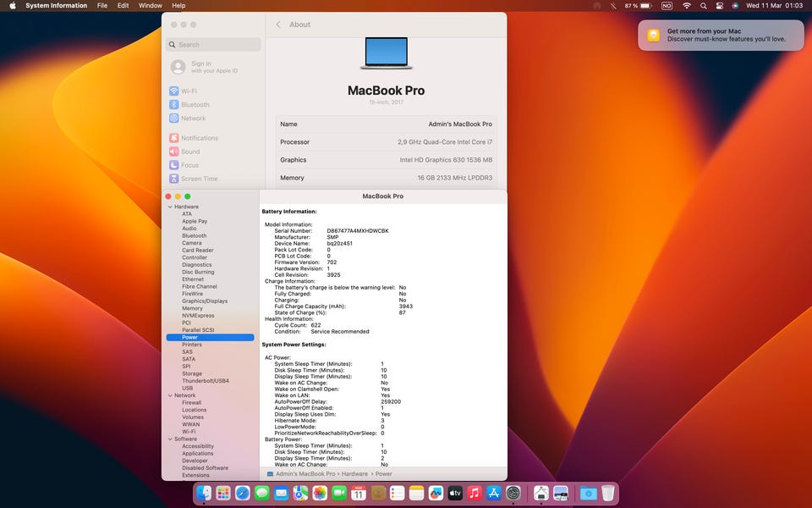Viewport: 812px width, 508px height.
Task: Click the Search field in System Settings
Action: click(x=213, y=45)
